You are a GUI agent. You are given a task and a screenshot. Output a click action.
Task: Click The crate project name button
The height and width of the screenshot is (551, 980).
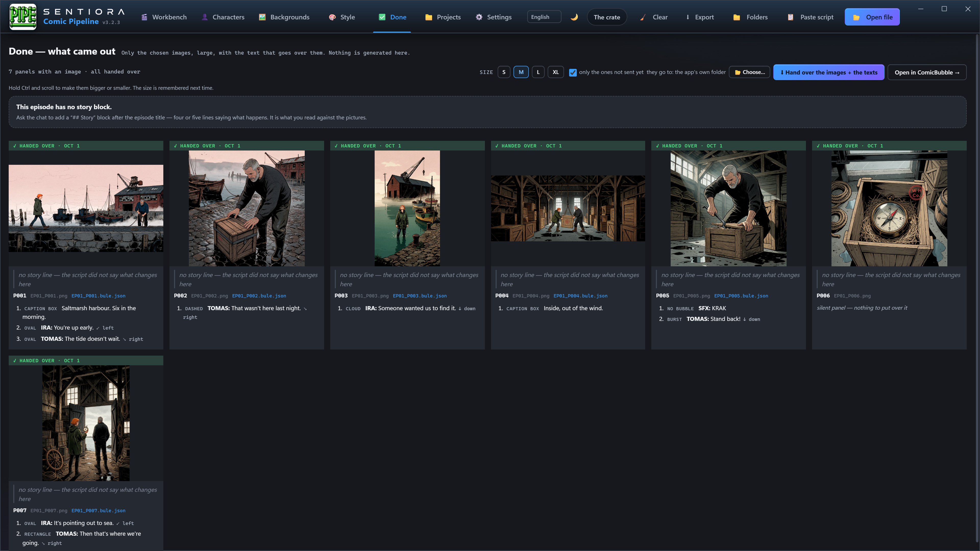[x=607, y=17]
